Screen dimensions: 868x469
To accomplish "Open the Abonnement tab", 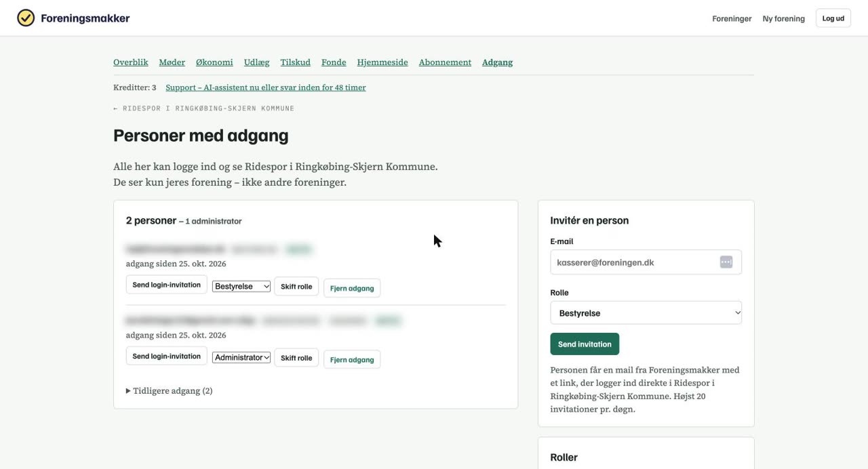I will pyautogui.click(x=445, y=62).
